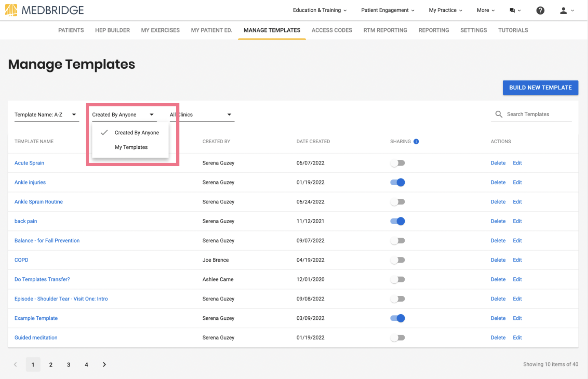
Task: Toggle sharing for Ankle Sprain Routine
Action: click(397, 202)
